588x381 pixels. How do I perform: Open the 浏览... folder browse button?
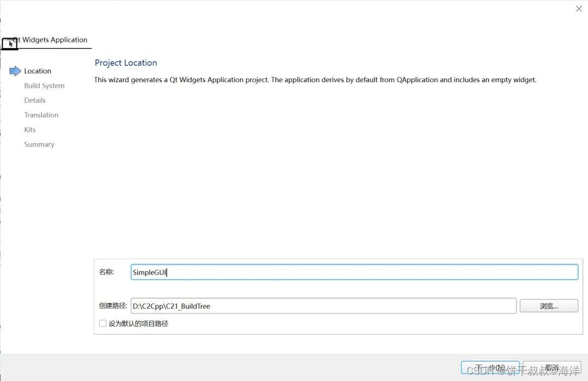[549, 306]
